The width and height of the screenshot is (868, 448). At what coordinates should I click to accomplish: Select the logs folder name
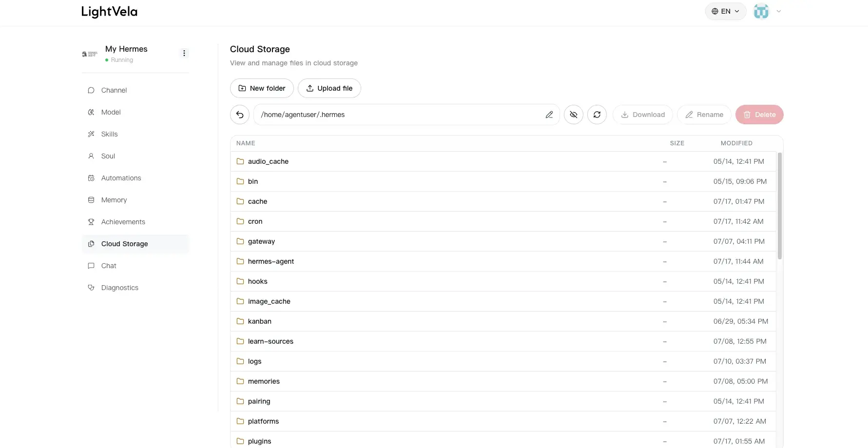pos(254,361)
